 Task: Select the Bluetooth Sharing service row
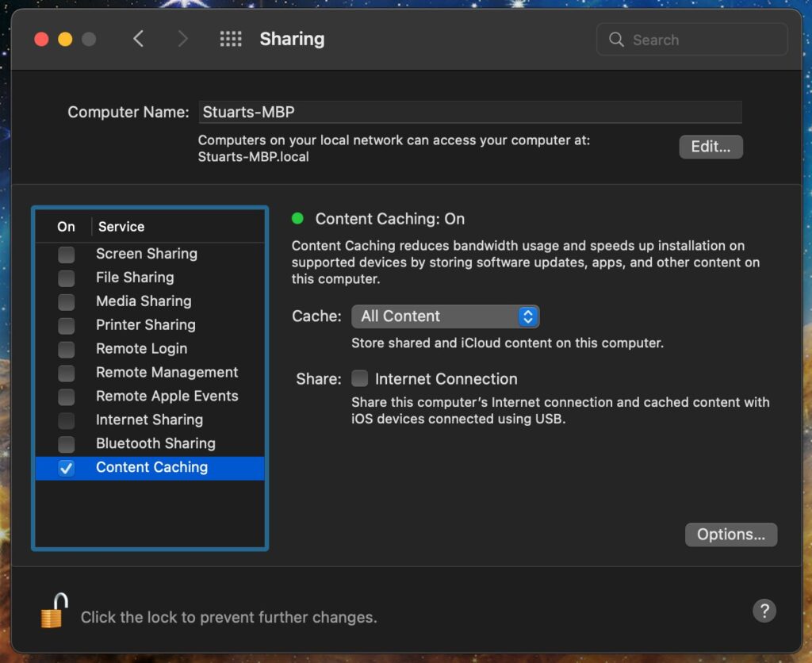tap(150, 444)
